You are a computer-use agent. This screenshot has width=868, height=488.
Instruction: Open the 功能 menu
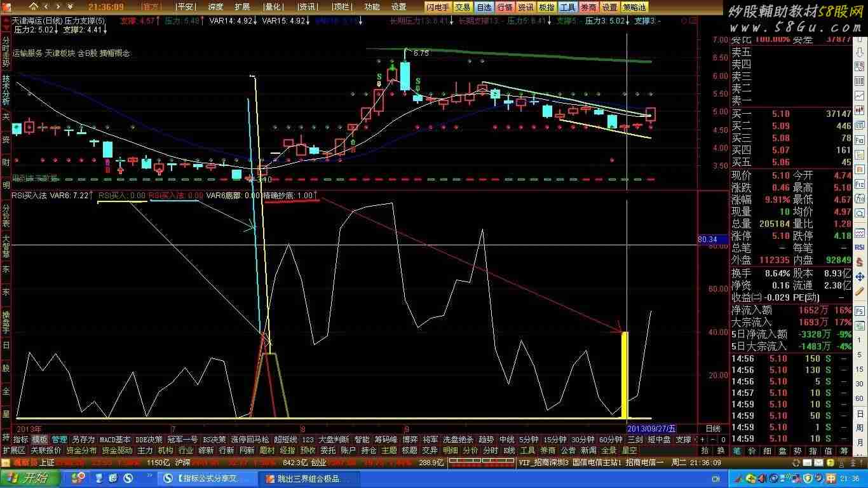[372, 7]
